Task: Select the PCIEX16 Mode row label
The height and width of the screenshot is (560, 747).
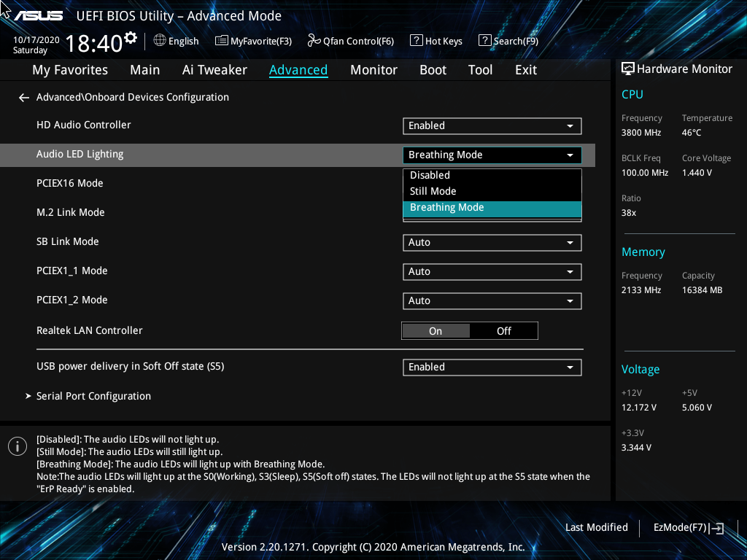Action: tap(69, 183)
